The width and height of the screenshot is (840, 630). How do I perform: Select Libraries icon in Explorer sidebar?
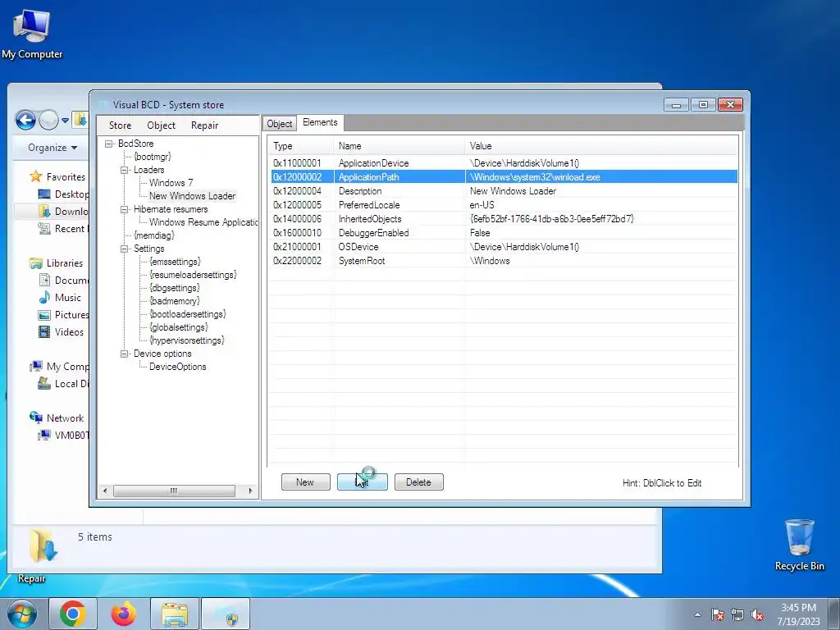36,263
